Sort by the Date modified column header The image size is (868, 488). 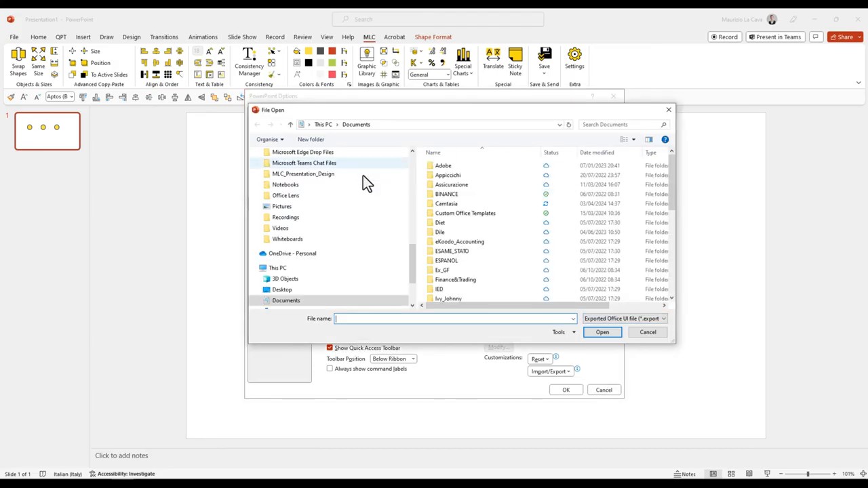click(x=597, y=152)
